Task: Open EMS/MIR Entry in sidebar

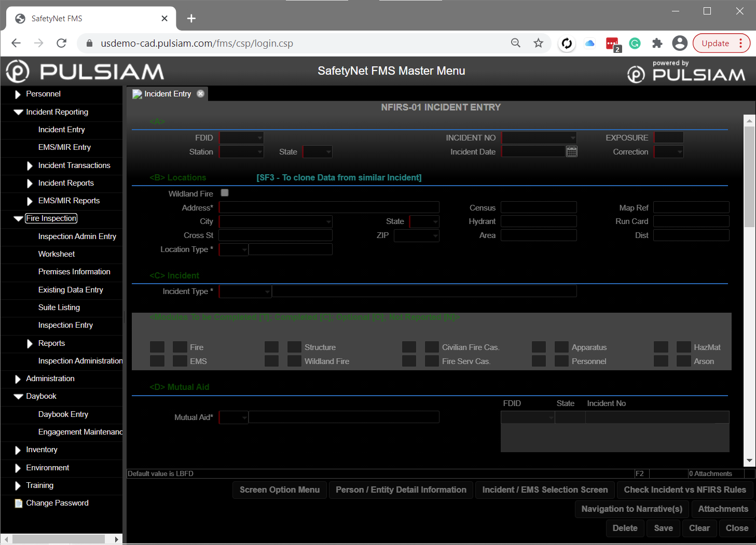Action: pyautogui.click(x=64, y=147)
